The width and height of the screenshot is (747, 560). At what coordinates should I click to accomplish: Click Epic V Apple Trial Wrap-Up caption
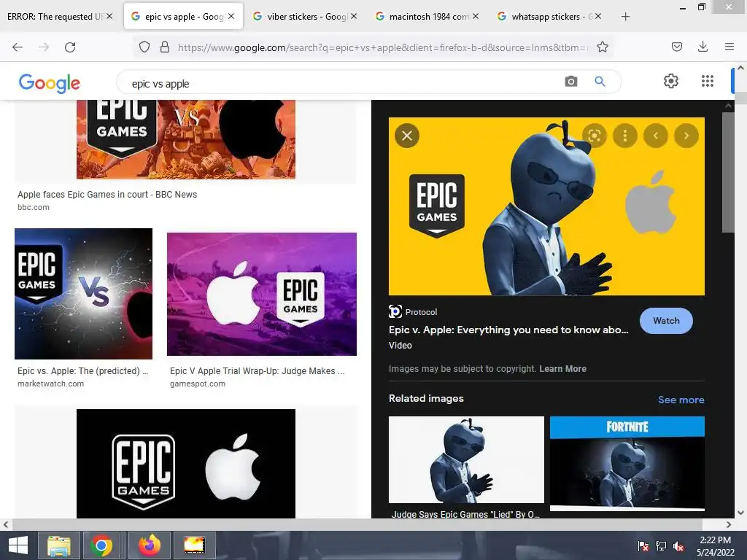pos(258,371)
